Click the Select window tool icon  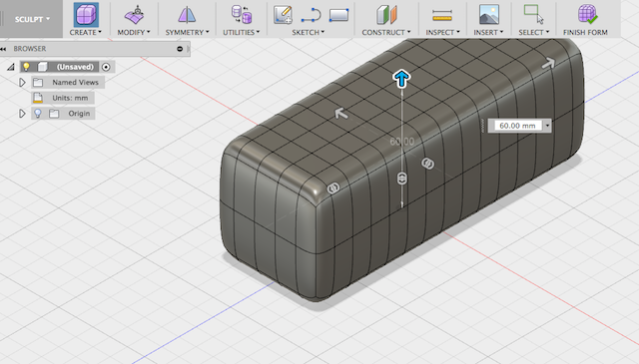(x=533, y=15)
